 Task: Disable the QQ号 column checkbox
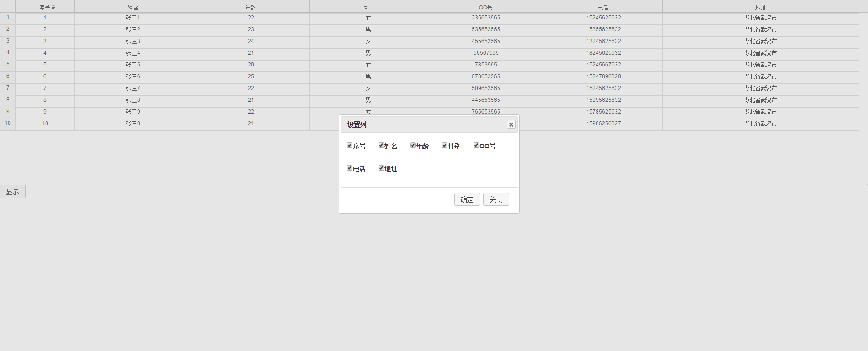[x=476, y=145]
